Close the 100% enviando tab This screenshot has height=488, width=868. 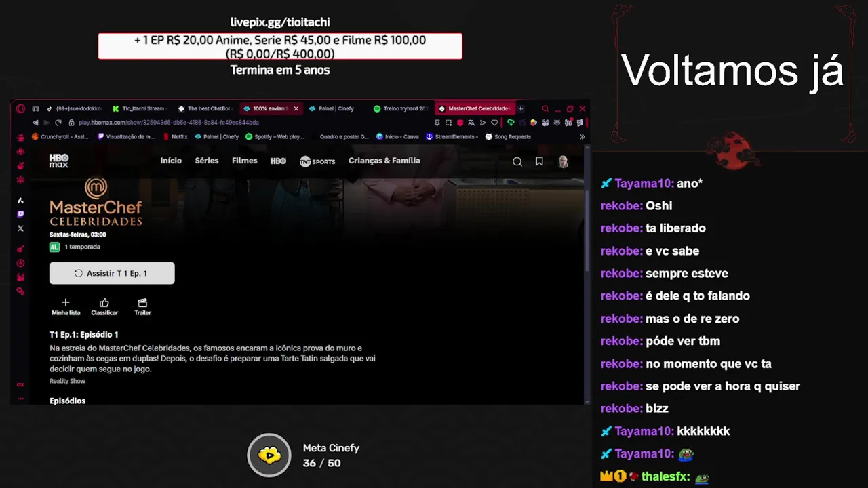pyautogui.click(x=296, y=108)
